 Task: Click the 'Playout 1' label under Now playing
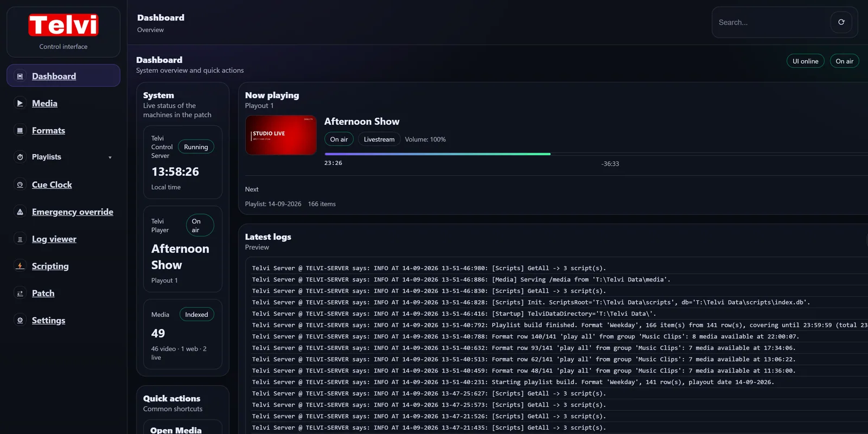click(x=259, y=106)
